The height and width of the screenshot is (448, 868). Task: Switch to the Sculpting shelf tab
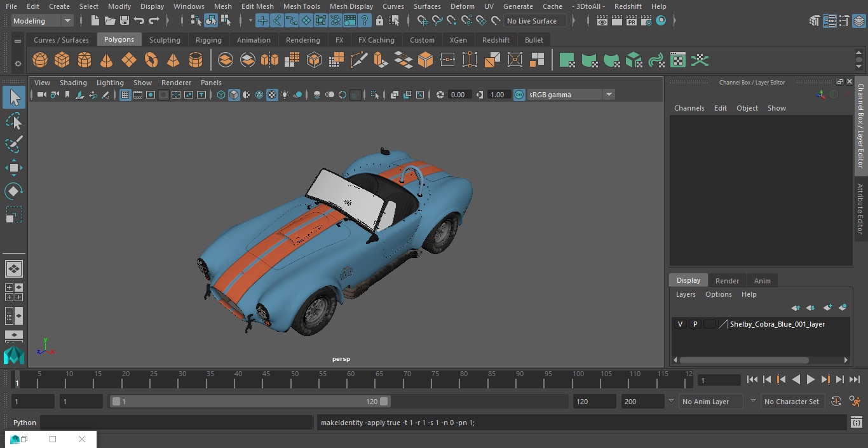click(x=165, y=40)
